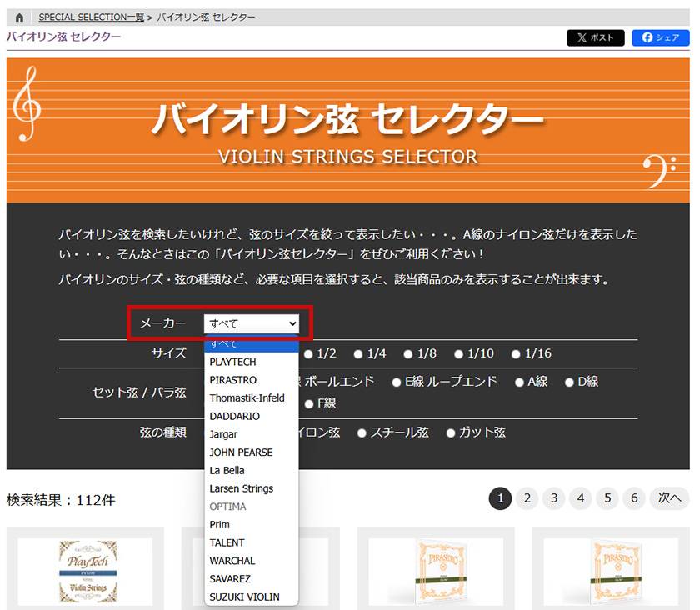Select the 1/10 size radio button
The width and height of the screenshot is (700, 610).
point(458,354)
